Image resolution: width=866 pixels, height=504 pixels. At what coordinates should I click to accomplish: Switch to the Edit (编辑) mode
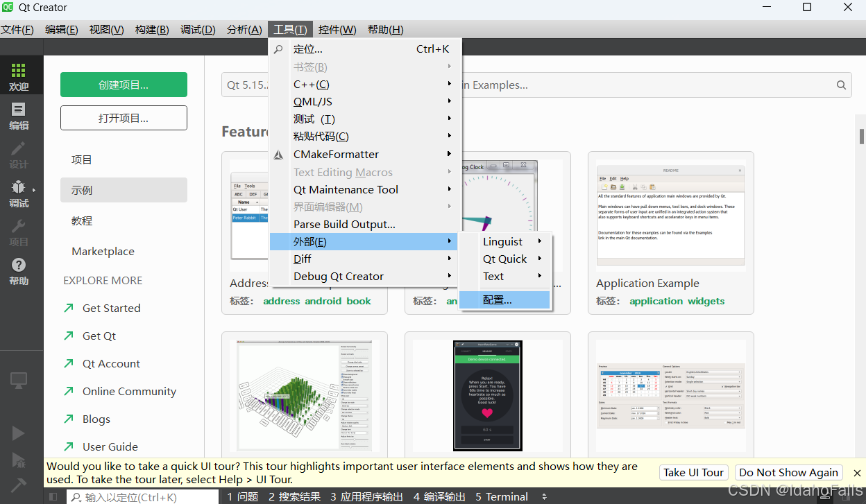click(x=19, y=116)
